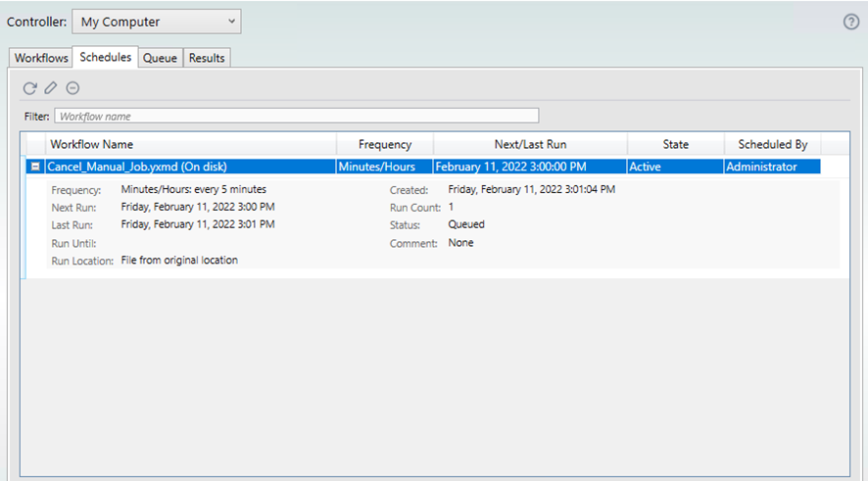The image size is (868, 481).
Task: Click the Run Until label
Action: pyautogui.click(x=73, y=244)
